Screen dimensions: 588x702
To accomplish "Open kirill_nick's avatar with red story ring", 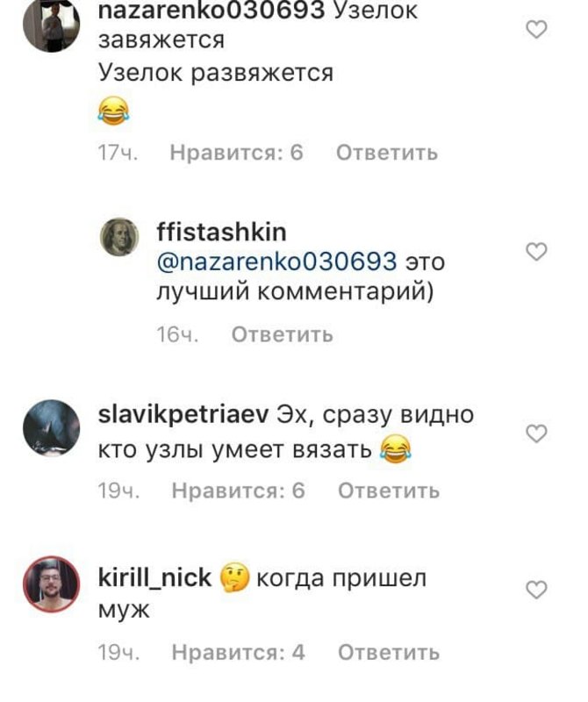I will (51, 584).
